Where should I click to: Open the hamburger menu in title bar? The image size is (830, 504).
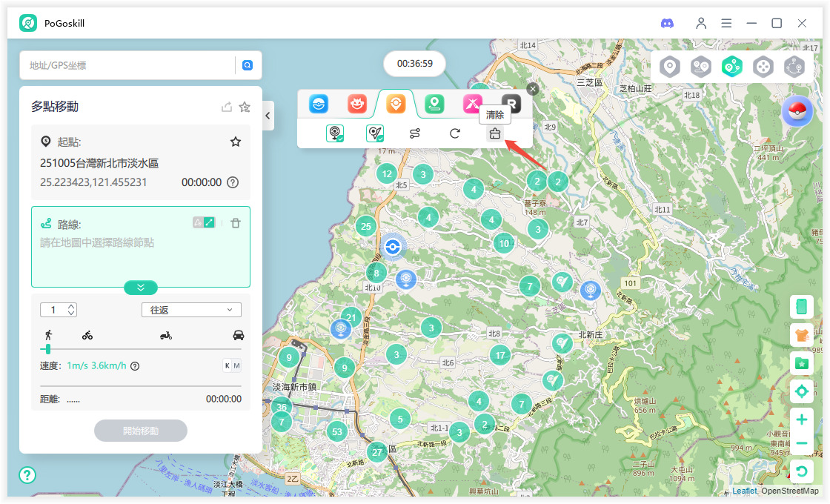pyautogui.click(x=726, y=23)
